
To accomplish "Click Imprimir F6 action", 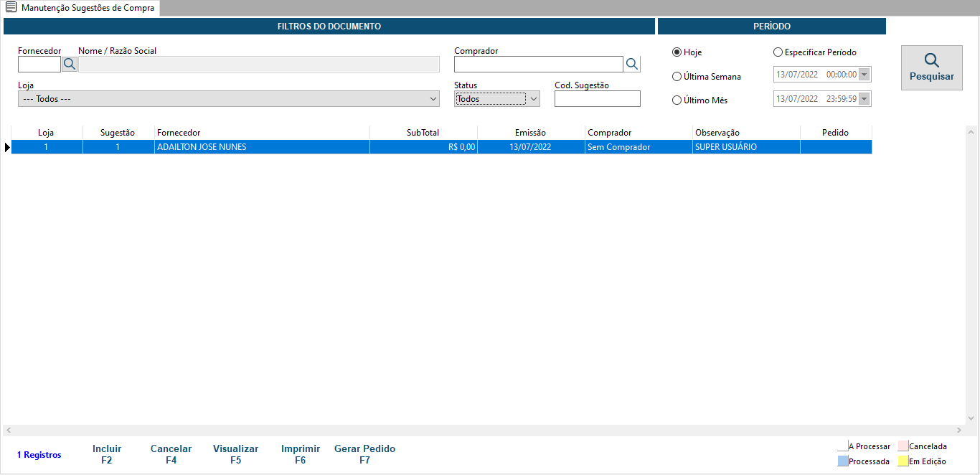I will point(301,454).
